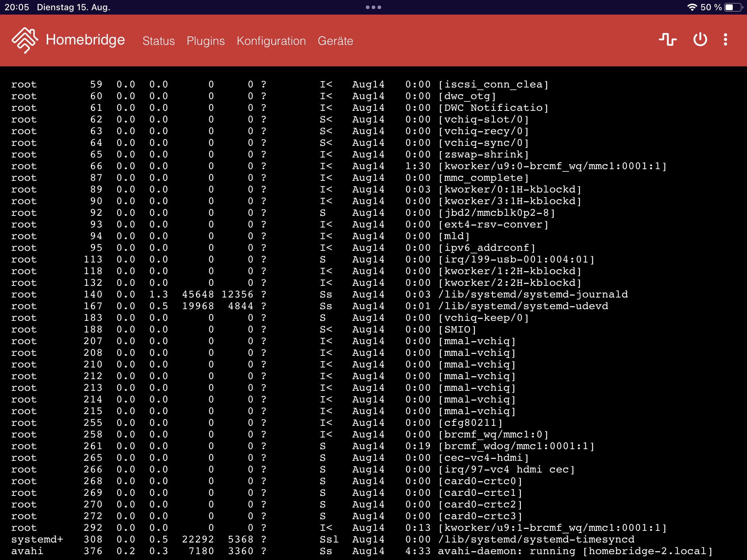Open the log viewer pulse icon
Viewport: 747px width, 560px height.
coord(667,39)
